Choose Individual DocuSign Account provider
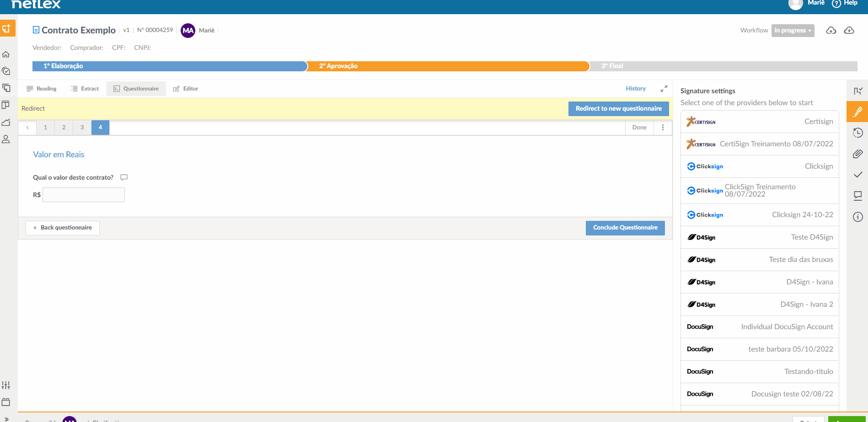This screenshot has width=868, height=422. [x=760, y=327]
